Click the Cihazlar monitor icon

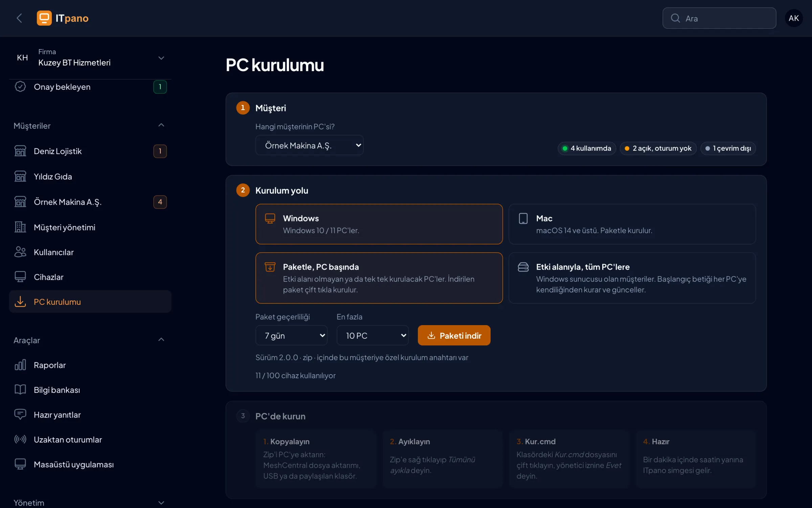(x=20, y=277)
